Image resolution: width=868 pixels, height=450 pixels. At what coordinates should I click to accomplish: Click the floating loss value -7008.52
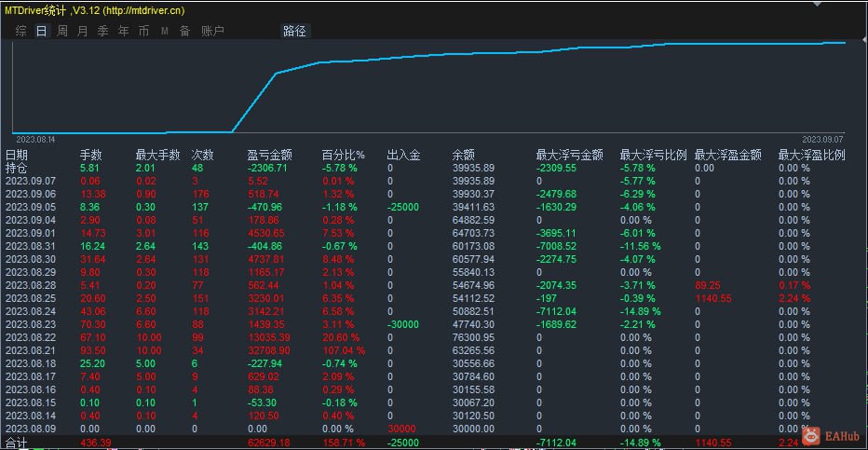(x=556, y=246)
